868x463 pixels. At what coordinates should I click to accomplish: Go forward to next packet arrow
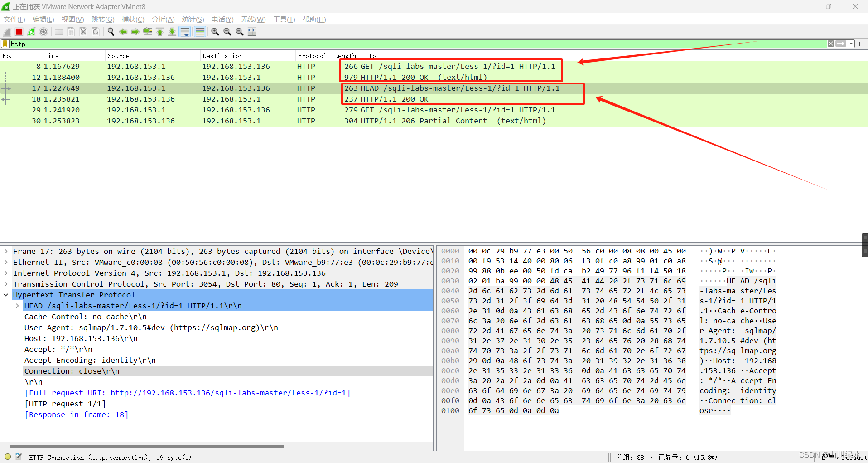pos(135,32)
